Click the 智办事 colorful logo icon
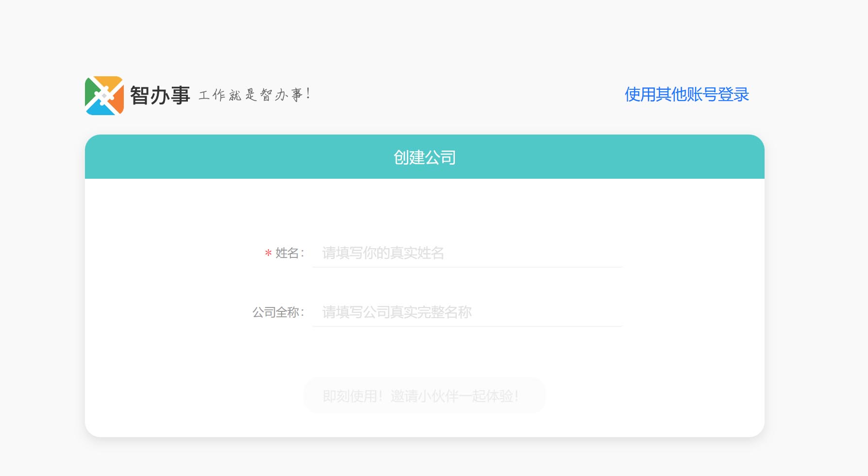 [104, 96]
